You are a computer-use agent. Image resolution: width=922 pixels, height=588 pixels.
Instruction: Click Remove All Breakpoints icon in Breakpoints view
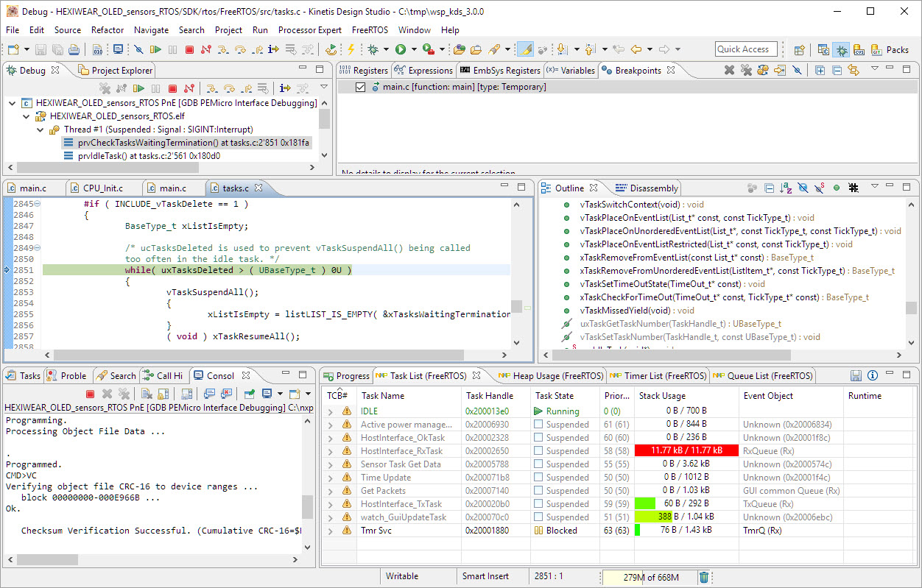tap(746, 70)
